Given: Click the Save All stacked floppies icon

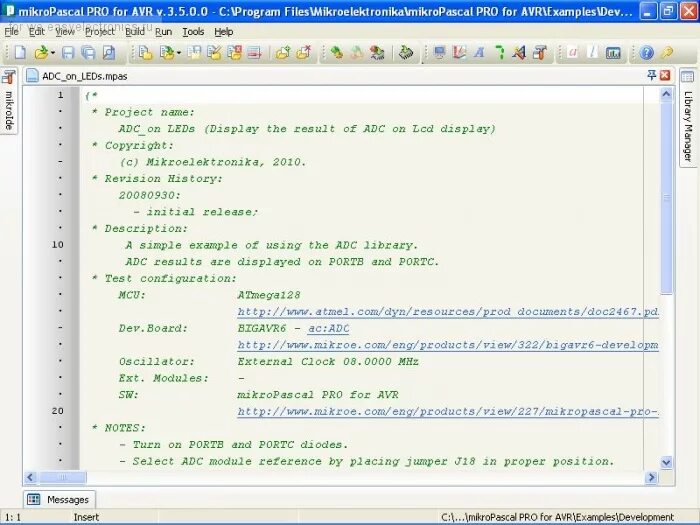Looking at the screenshot, I should (x=88, y=53).
